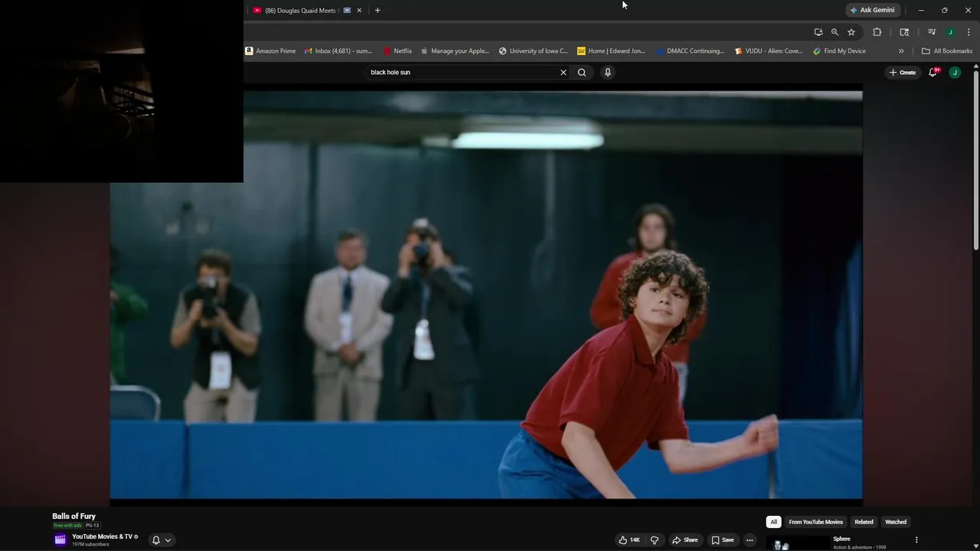Screen dimensions: 980x551
Task: Click the zoom magnifier icon in address bar
Action: [x=835, y=32]
